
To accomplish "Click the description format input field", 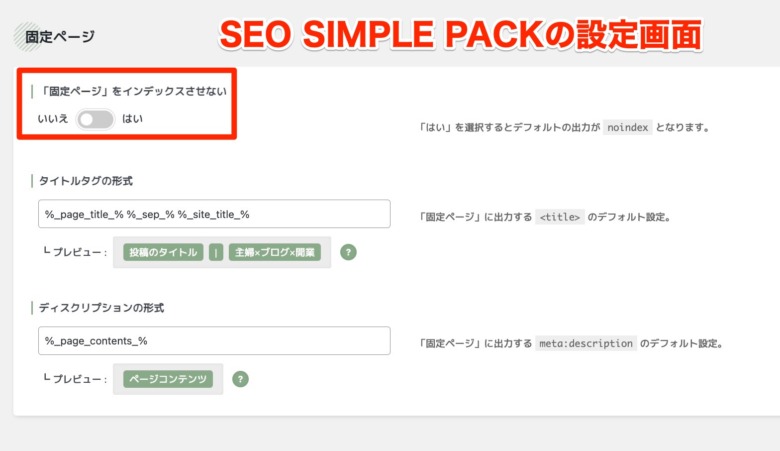I will click(214, 341).
